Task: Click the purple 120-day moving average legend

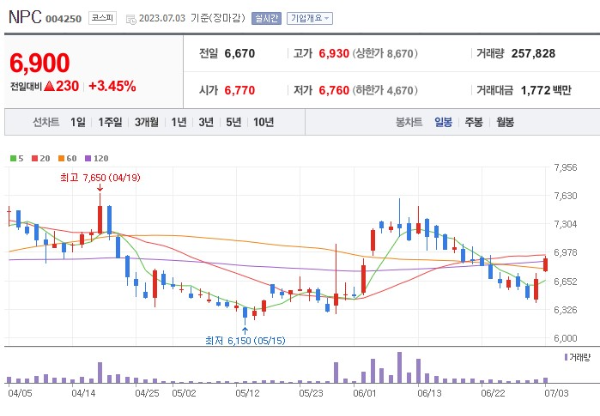Action: point(96,158)
